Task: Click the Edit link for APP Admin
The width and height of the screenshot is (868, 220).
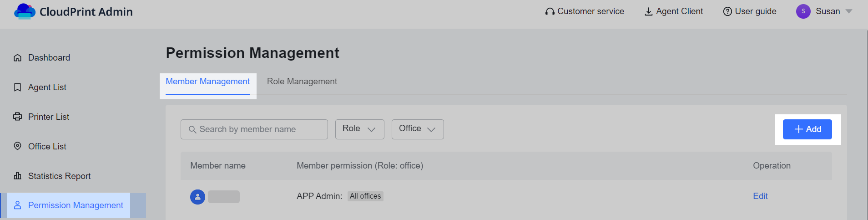Action: (760, 196)
